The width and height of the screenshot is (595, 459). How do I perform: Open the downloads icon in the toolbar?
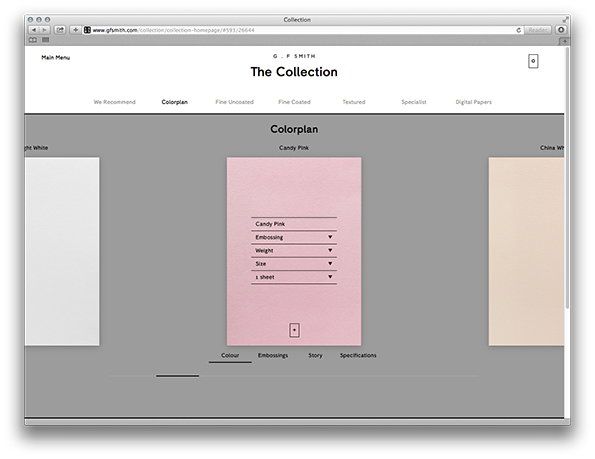(561, 30)
